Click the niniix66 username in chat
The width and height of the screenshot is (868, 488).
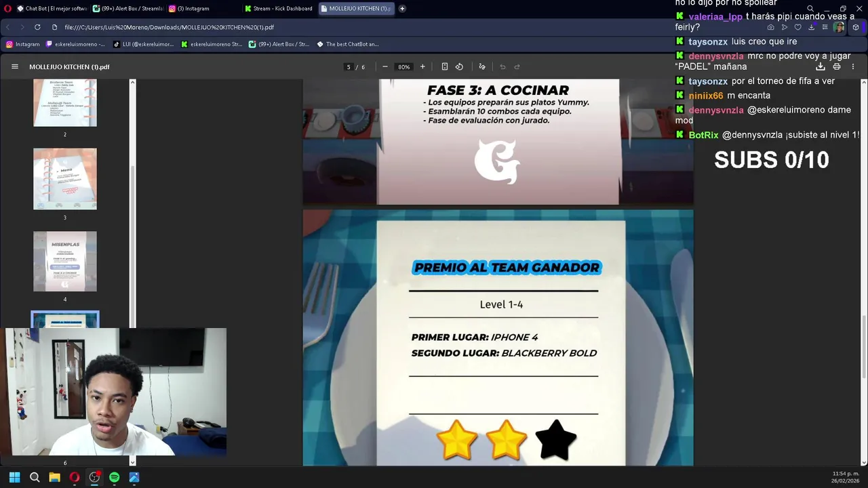(x=706, y=96)
